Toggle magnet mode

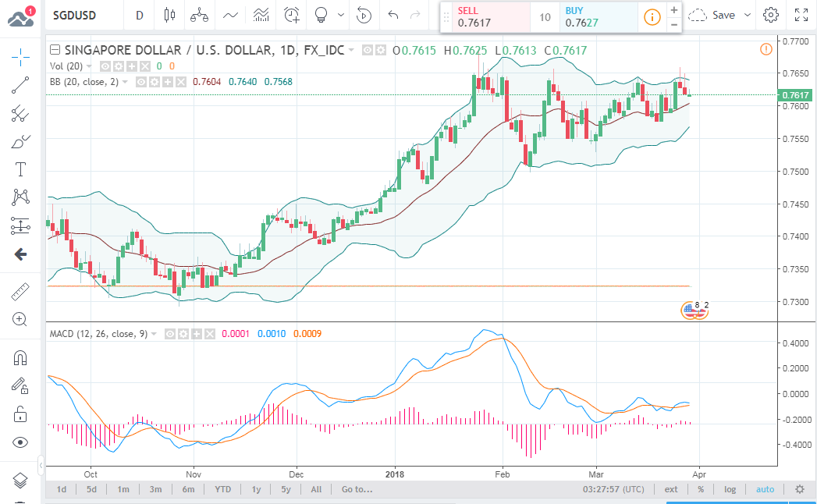click(x=20, y=358)
